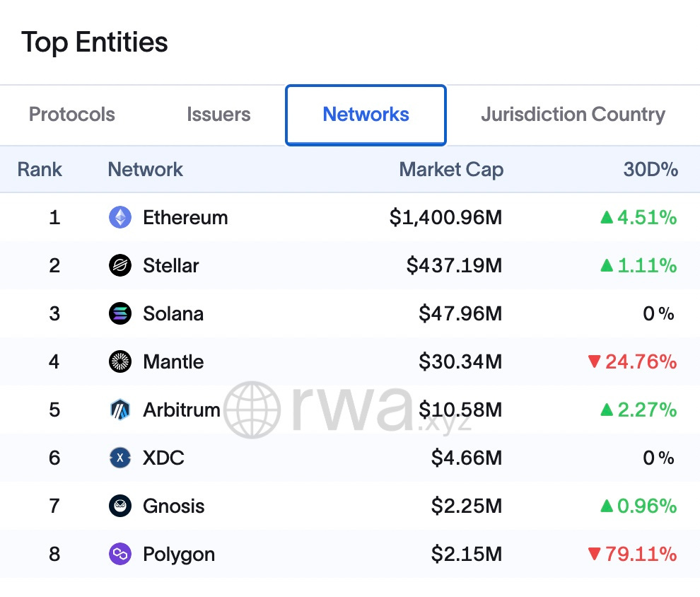Click the Solana network logo icon

pos(120,313)
